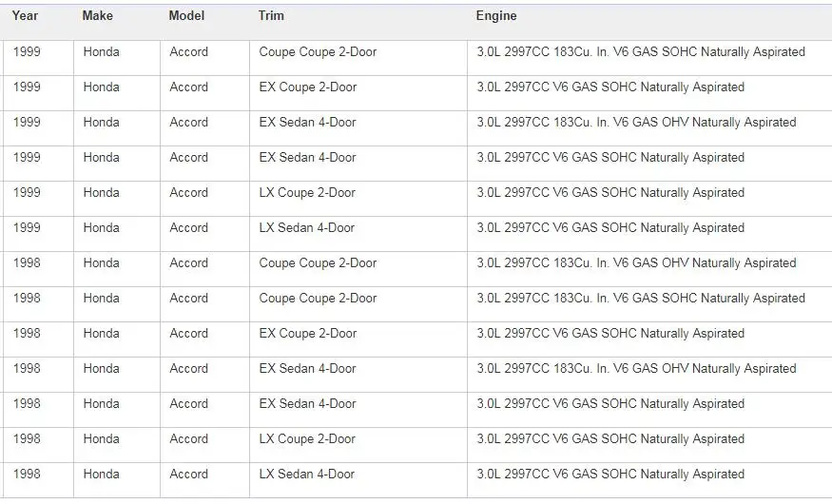Click Honda make in the last row
Viewport: 832px width, 504px height.
coord(101,475)
